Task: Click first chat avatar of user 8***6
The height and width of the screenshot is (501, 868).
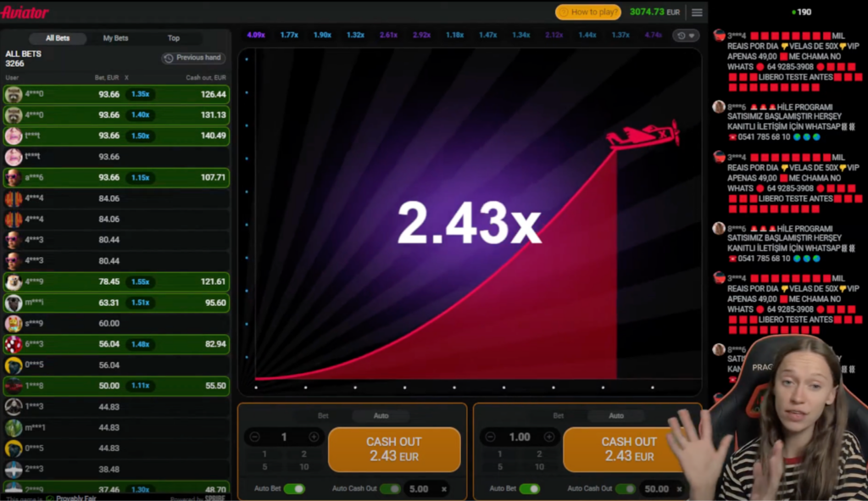Action: pyautogui.click(x=719, y=107)
